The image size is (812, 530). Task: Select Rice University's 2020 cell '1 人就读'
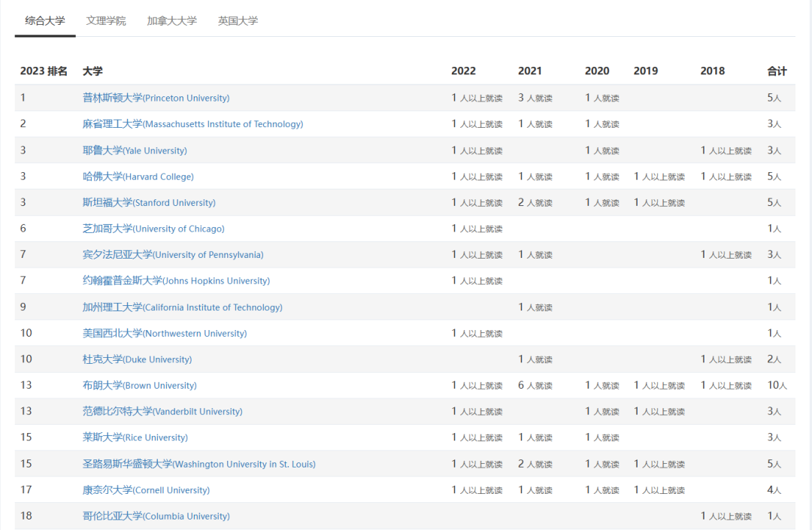602,438
